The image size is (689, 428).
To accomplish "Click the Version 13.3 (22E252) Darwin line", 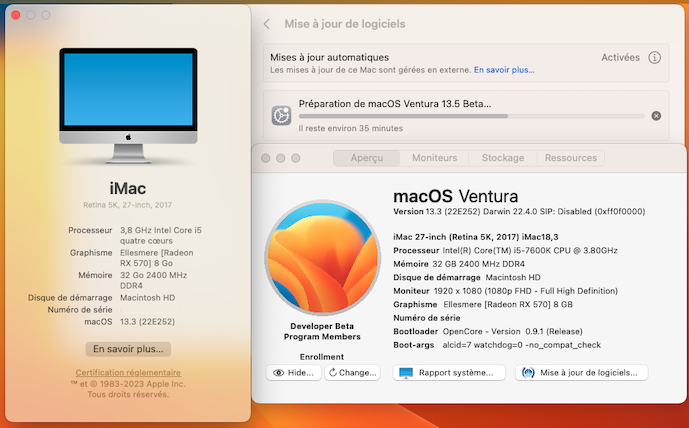I will 519,212.
